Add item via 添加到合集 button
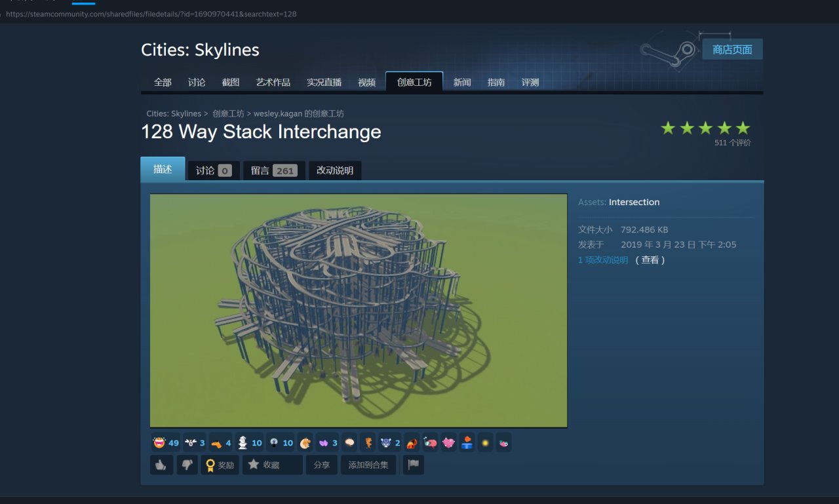 [368, 465]
